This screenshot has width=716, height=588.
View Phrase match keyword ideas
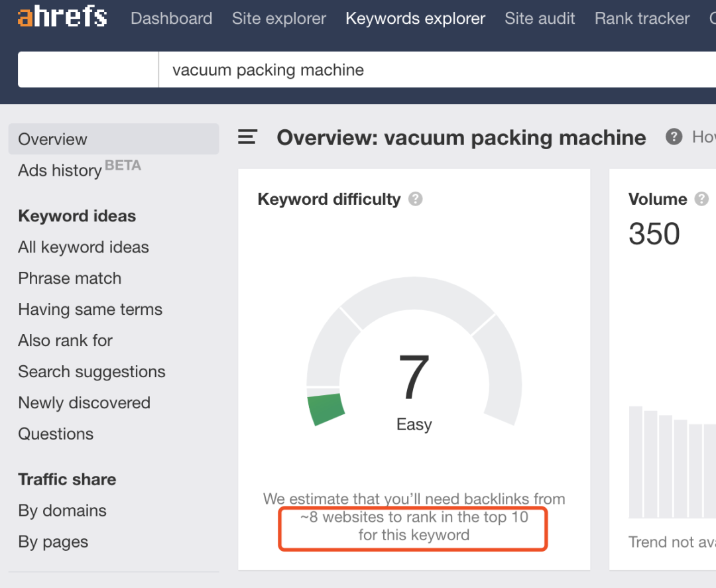point(70,278)
